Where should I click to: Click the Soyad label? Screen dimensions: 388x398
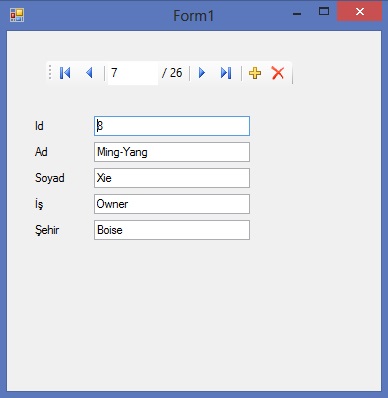point(50,178)
